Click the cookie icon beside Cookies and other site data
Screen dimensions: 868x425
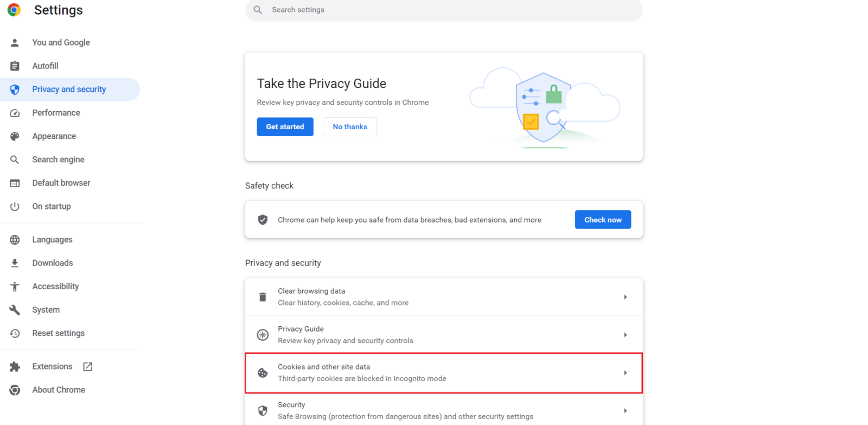point(263,373)
